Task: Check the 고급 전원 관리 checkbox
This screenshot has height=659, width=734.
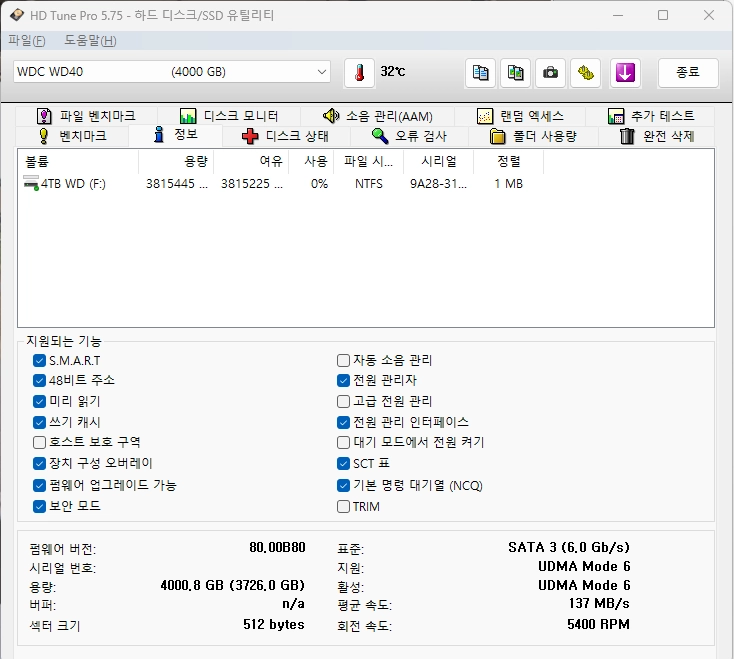Action: coord(343,402)
